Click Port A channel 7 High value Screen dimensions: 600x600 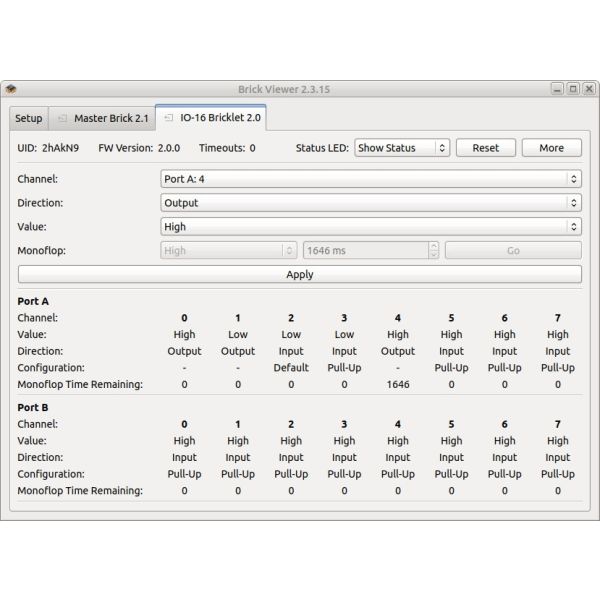pos(558,334)
